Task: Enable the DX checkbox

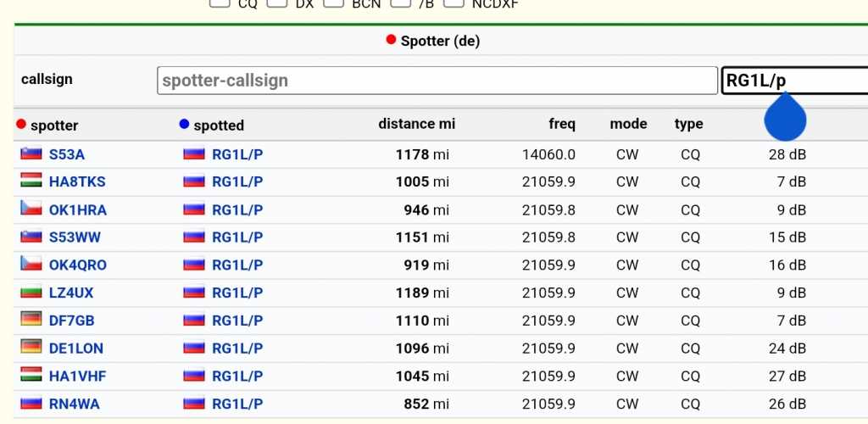Action: (277, 3)
